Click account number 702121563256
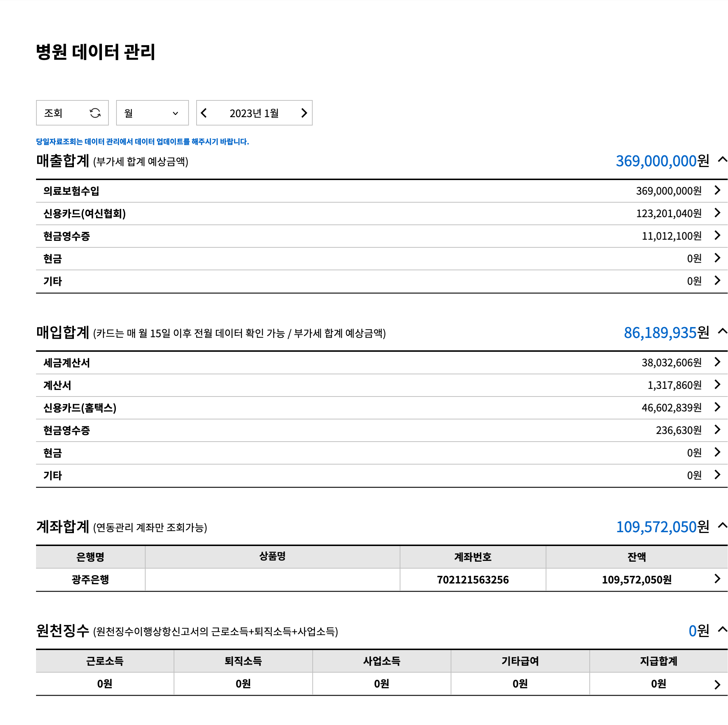 tap(472, 579)
